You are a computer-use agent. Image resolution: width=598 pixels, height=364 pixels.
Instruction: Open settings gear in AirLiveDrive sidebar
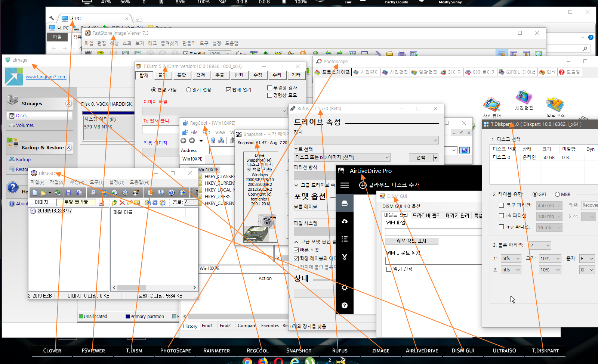click(x=345, y=287)
